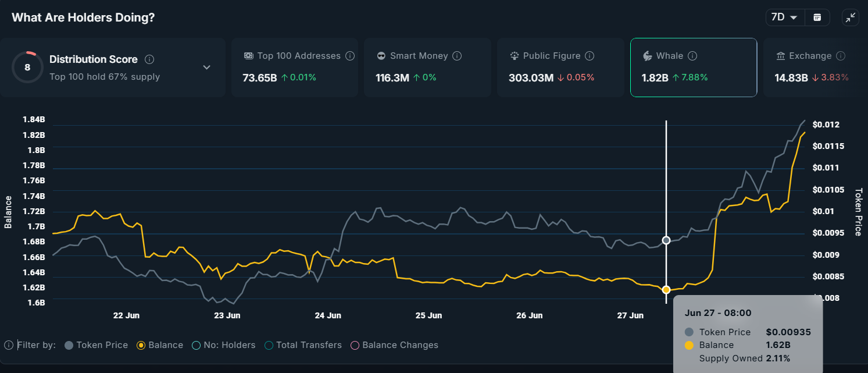This screenshot has width=868, height=373.
Task: Enable the No: Holders filter
Action: point(196,345)
